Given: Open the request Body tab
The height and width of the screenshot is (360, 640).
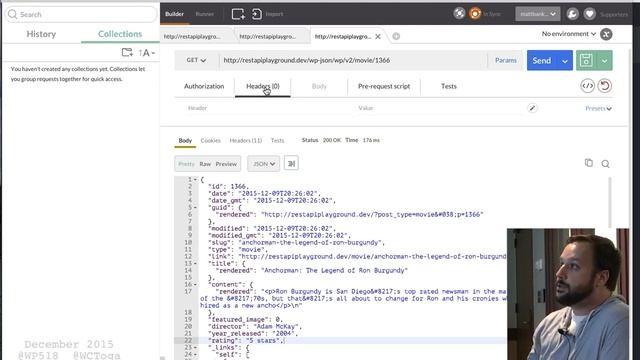Looking at the screenshot, I should click(319, 86).
